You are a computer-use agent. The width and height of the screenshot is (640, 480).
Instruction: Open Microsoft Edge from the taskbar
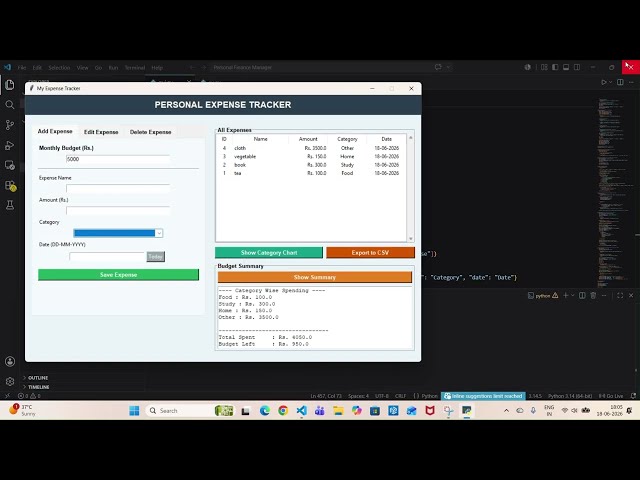(265, 411)
